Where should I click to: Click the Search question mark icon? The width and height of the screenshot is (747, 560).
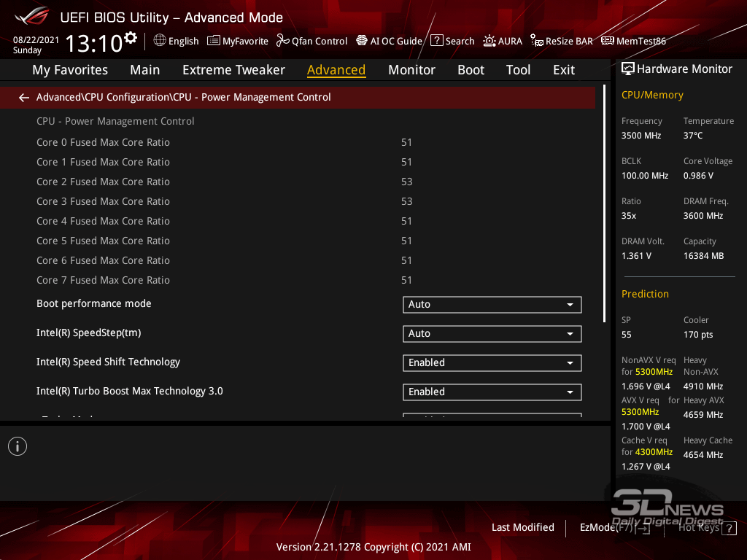click(437, 41)
